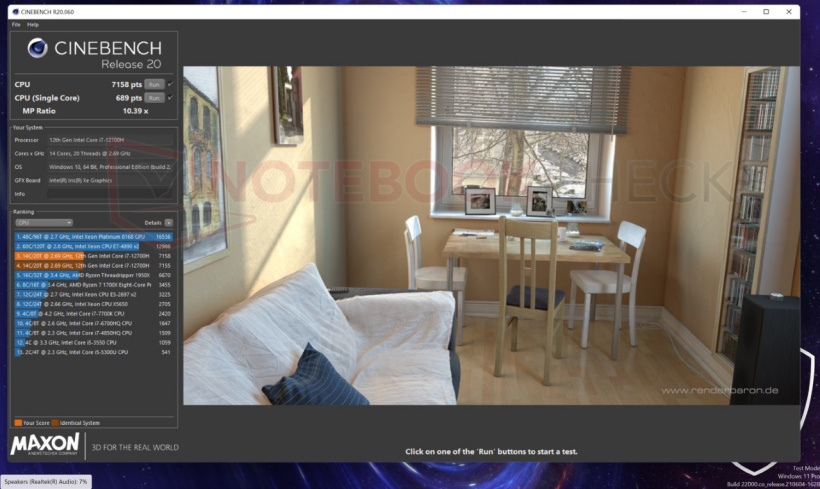
Task: Click the Identical System legend swatch
Action: pos(53,422)
